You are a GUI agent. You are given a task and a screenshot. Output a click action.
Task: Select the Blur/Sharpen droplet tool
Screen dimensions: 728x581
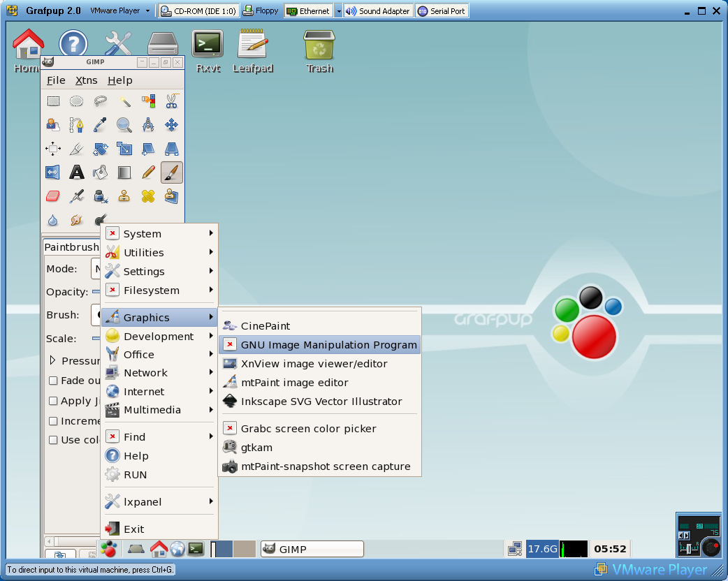53,220
